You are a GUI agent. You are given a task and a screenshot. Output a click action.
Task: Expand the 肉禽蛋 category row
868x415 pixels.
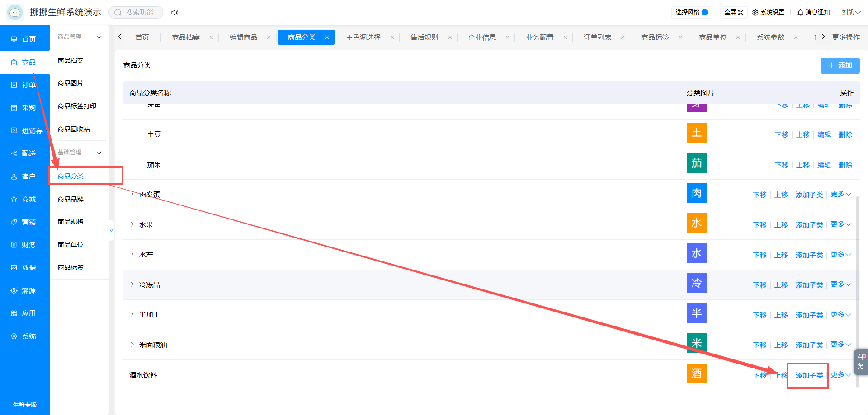click(x=132, y=194)
